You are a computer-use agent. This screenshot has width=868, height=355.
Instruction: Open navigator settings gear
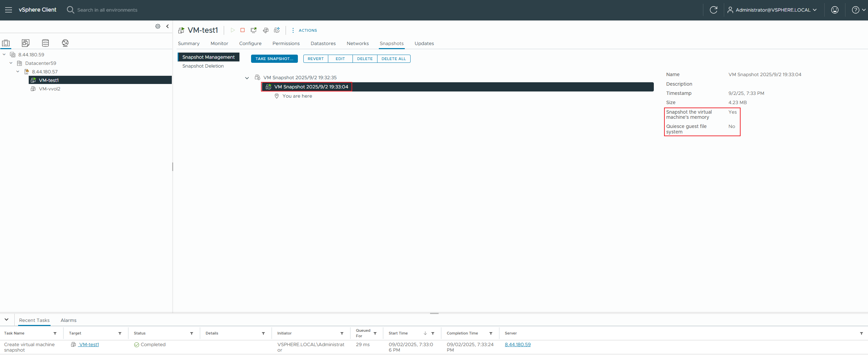point(158,26)
